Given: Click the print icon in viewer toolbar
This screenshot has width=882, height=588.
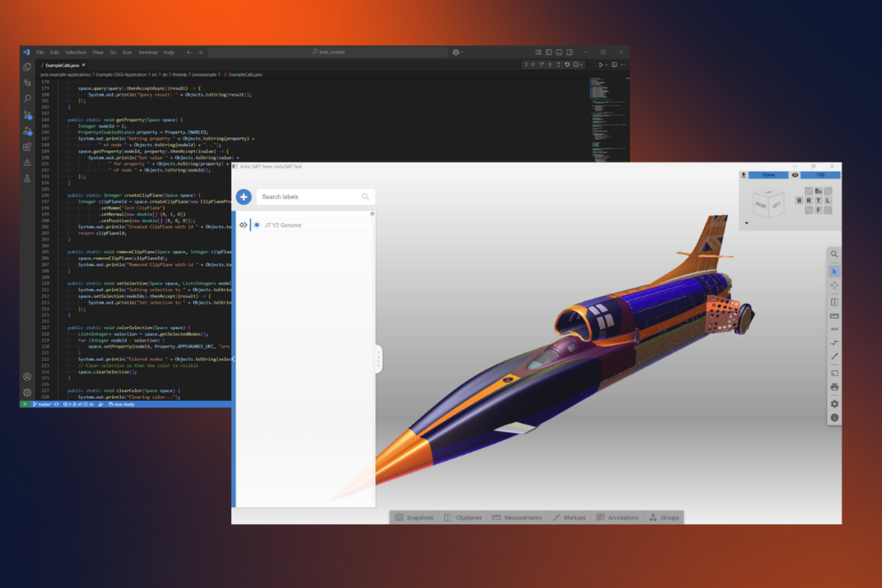Looking at the screenshot, I should tap(834, 387).
